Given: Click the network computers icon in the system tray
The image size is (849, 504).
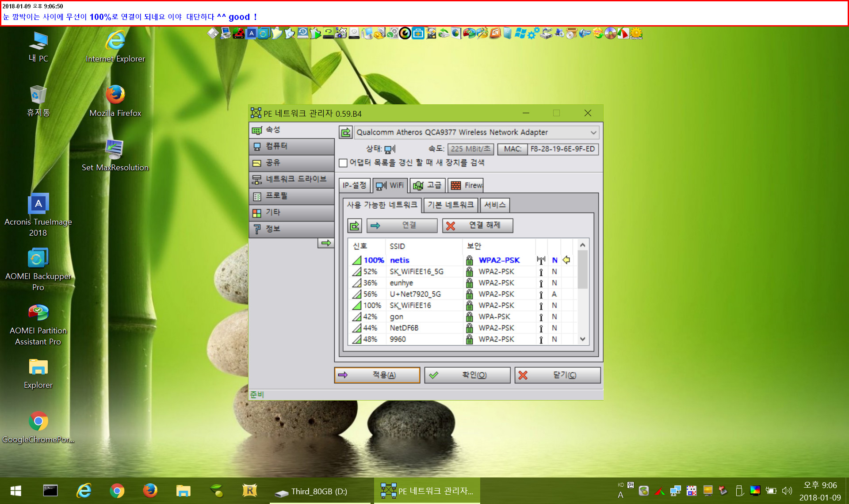Looking at the screenshot, I should tap(675, 491).
